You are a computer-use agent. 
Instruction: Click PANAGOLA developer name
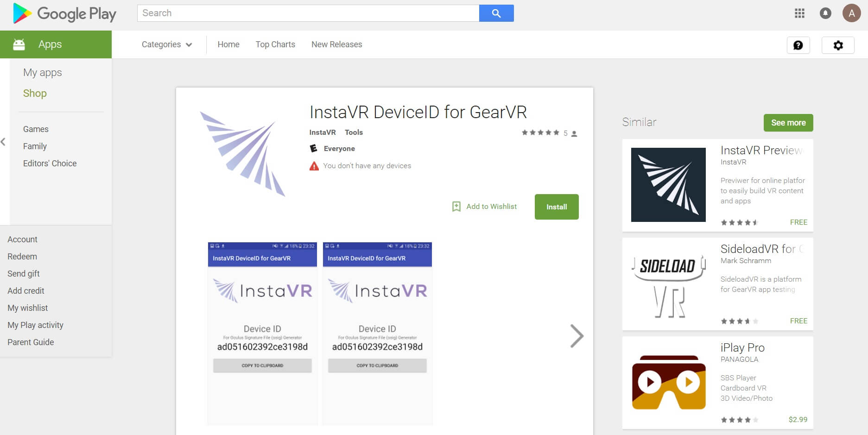[739, 359]
